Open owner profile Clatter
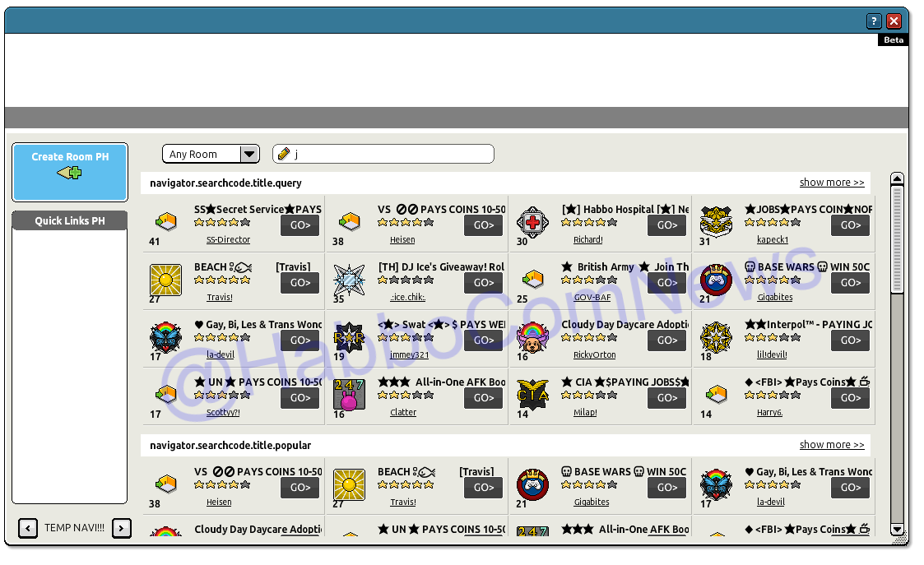The image size is (924, 565). [403, 412]
